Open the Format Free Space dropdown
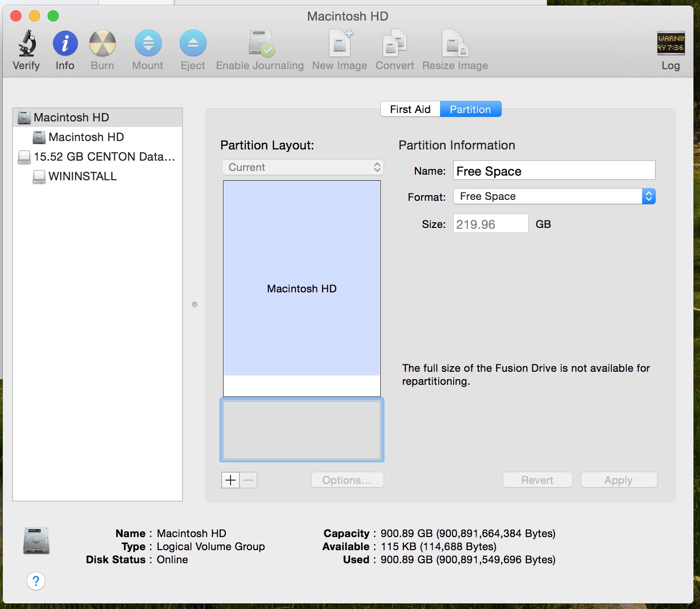700x609 pixels. [554, 196]
